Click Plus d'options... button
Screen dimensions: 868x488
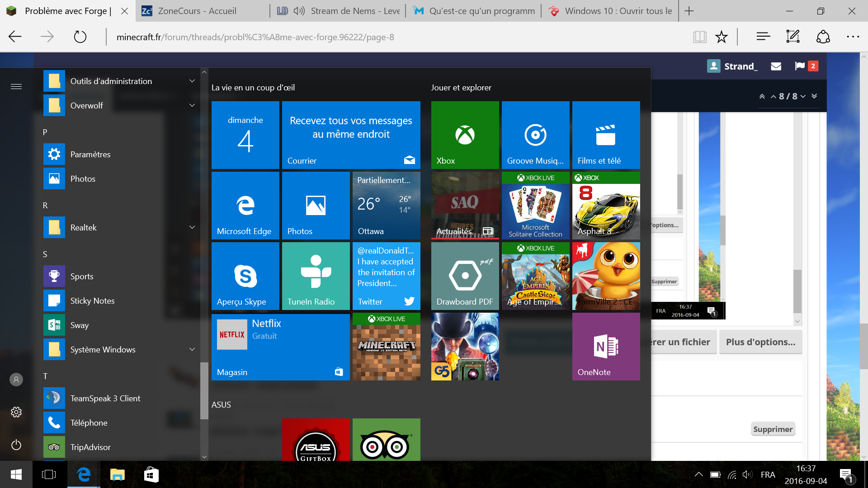pos(760,342)
